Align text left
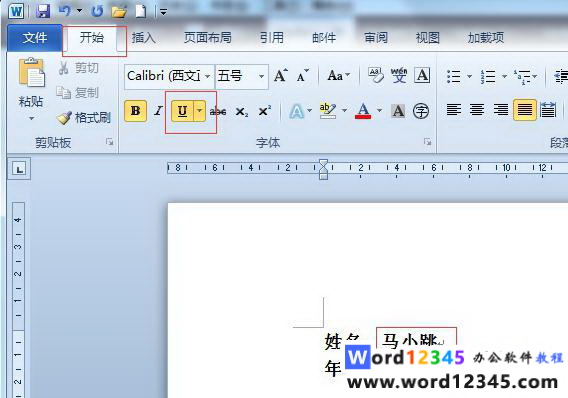 454,109
